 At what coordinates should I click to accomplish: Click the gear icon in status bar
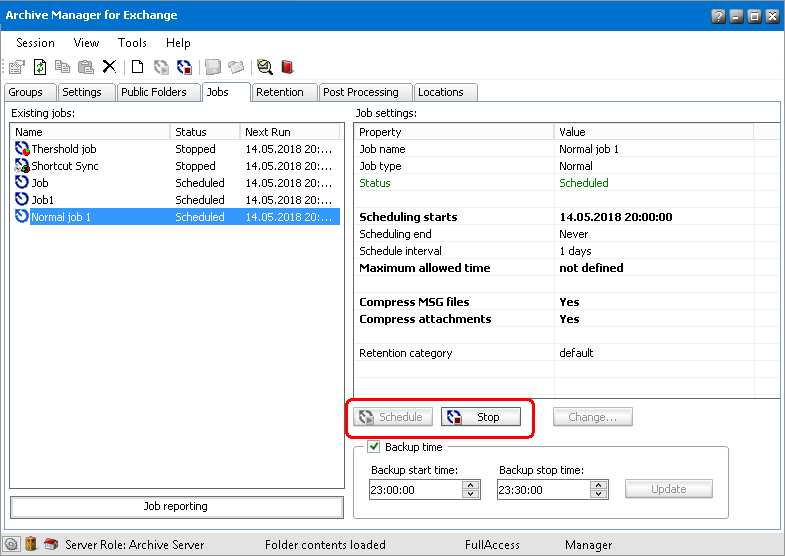click(x=12, y=544)
